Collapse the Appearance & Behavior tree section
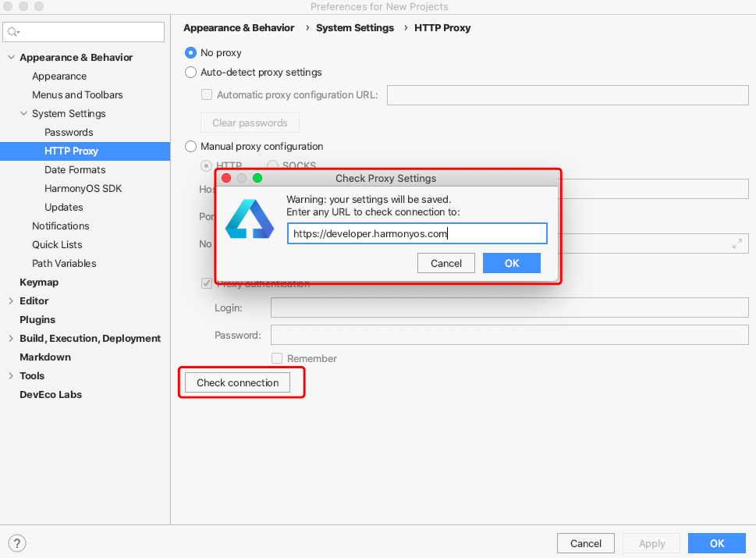Viewport: 756px width, 558px height. point(11,57)
